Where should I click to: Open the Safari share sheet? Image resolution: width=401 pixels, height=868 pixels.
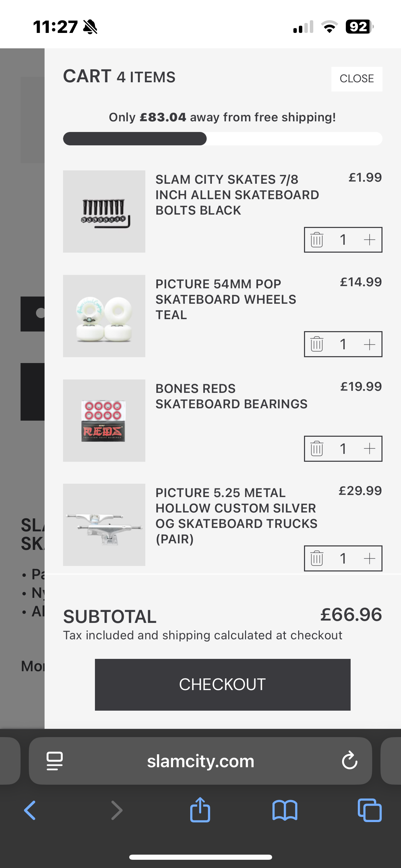pyautogui.click(x=200, y=810)
